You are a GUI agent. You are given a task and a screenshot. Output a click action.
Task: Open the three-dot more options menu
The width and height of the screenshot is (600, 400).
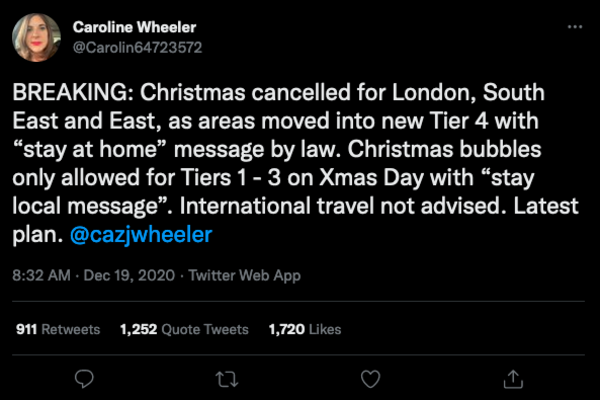pos(571,27)
